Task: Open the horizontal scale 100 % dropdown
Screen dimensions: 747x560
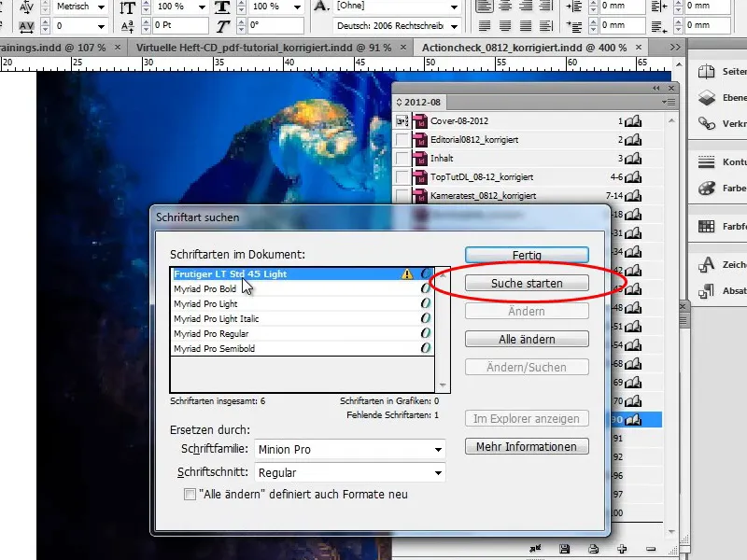Action: coord(297,7)
